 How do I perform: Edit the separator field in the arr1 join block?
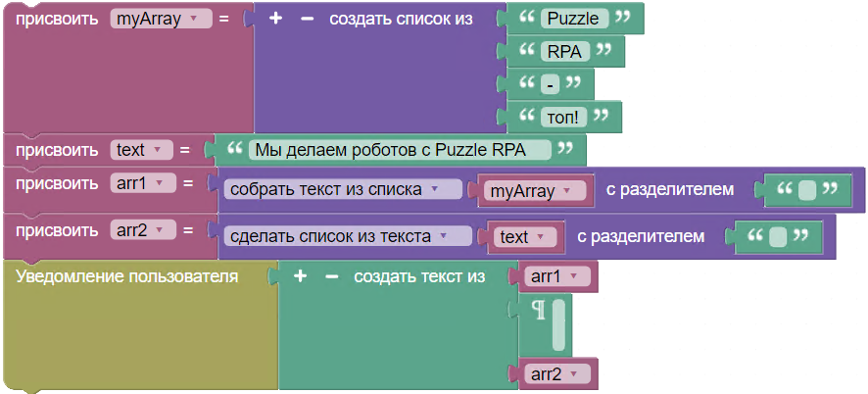tap(807, 190)
